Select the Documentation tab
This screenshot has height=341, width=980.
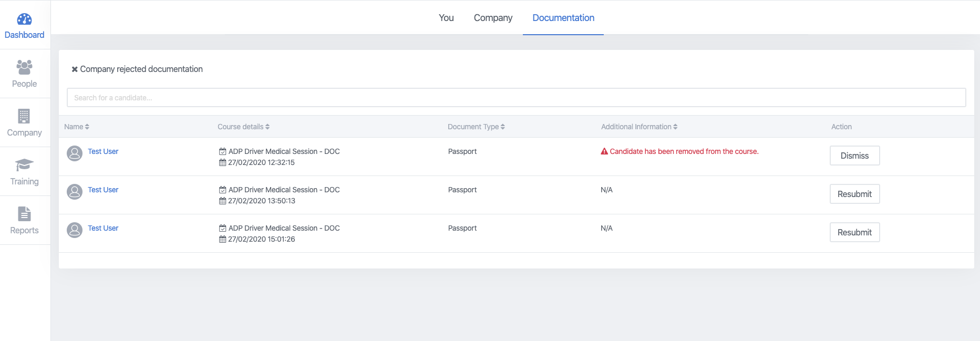[x=563, y=18]
